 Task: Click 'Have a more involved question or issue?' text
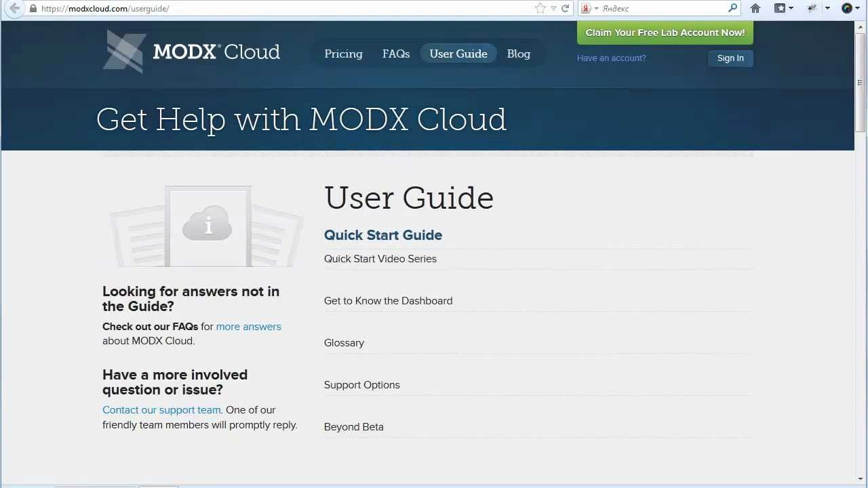click(175, 382)
